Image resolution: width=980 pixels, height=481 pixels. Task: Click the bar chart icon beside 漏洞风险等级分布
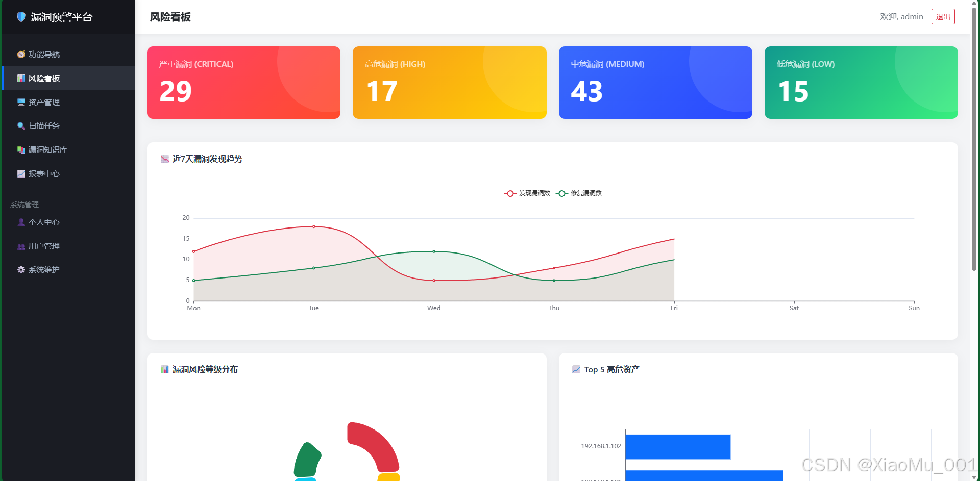pyautogui.click(x=164, y=369)
